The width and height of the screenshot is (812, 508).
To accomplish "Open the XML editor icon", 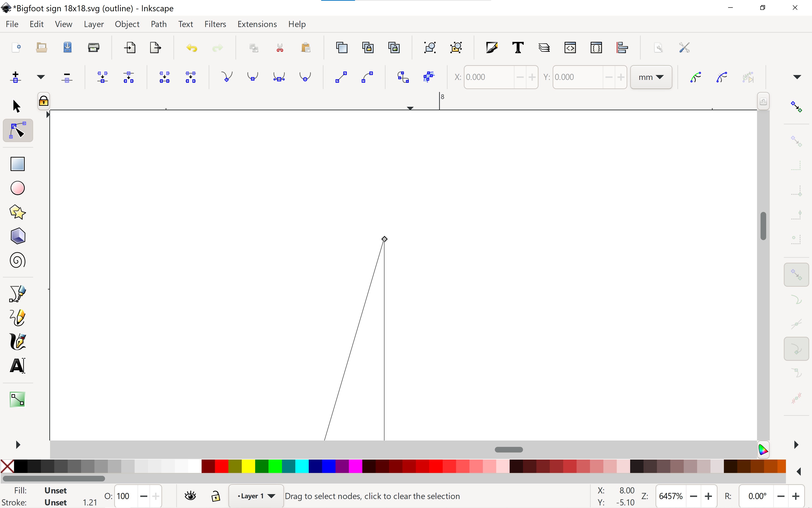I will tap(570, 47).
